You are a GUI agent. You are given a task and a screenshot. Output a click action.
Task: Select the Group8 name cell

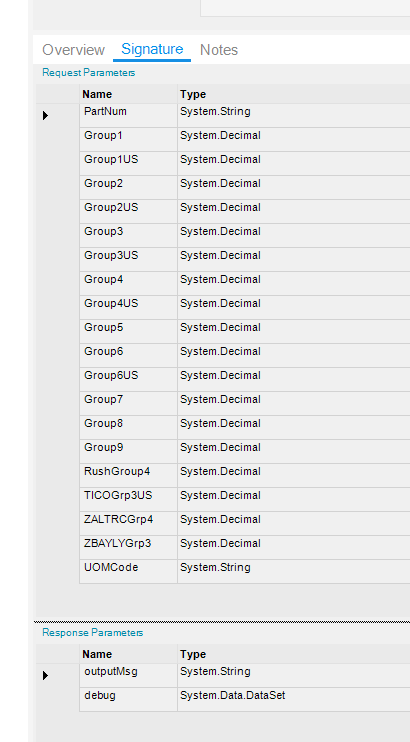pyautogui.click(x=128, y=427)
